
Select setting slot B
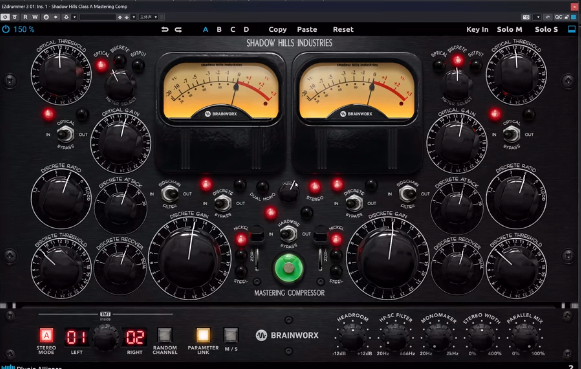[219, 30]
